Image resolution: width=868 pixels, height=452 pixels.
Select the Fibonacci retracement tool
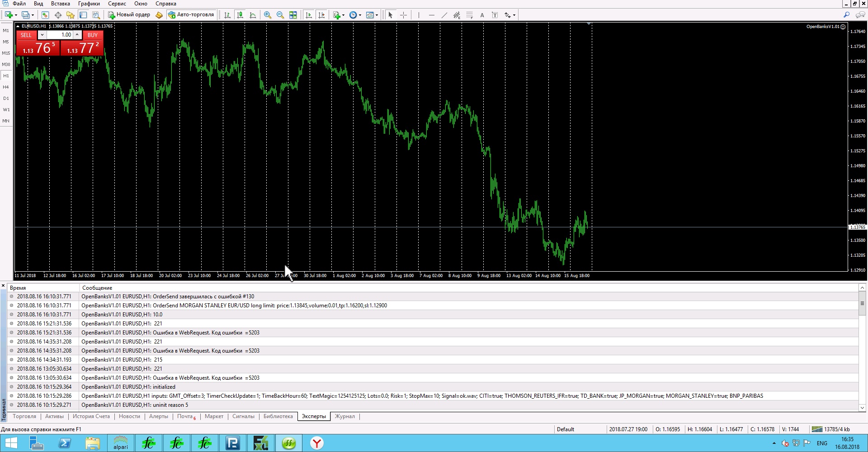(469, 15)
